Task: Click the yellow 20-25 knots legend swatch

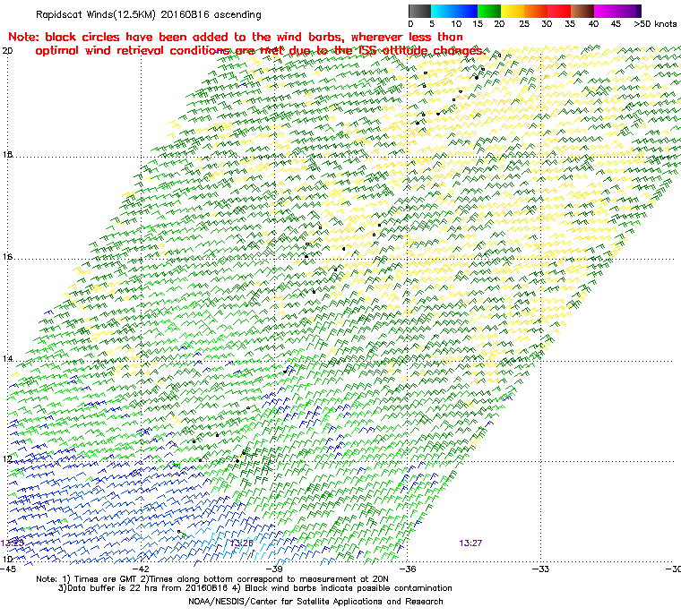Action: pos(513,11)
